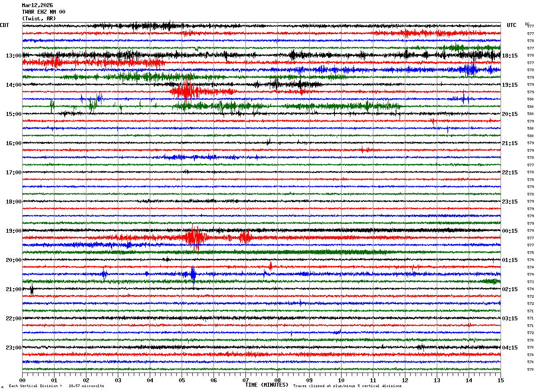Click the '21:00' CDT time label

click(x=14, y=289)
